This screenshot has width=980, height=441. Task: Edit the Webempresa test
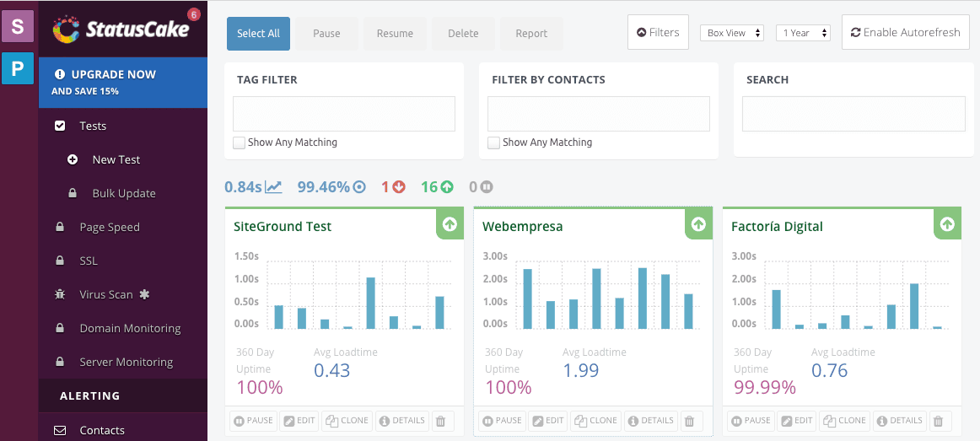click(x=548, y=421)
